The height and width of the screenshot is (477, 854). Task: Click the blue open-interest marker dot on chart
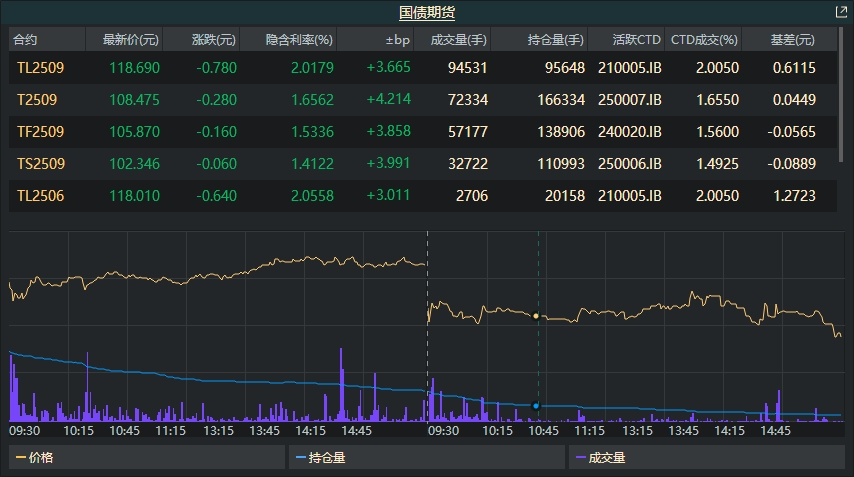[536, 405]
